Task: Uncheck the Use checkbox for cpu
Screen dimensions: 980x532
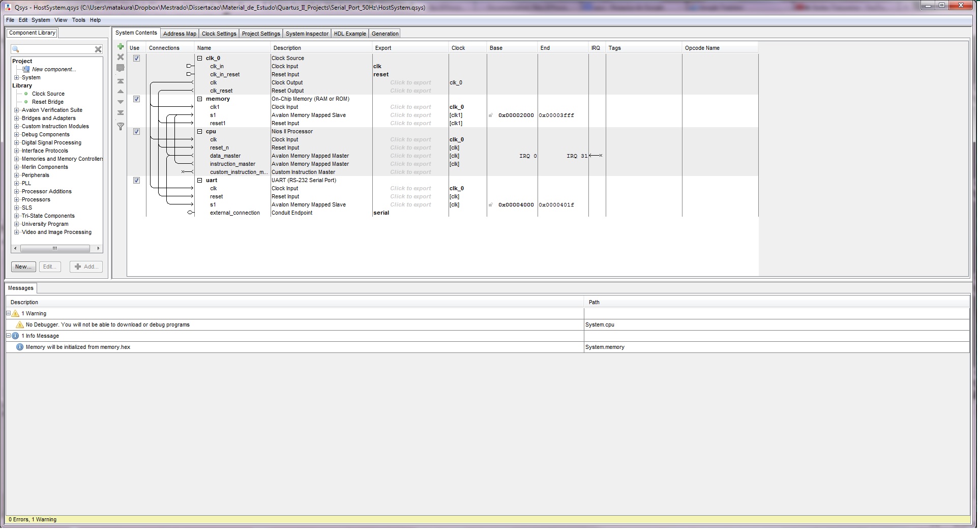Action: tap(136, 132)
